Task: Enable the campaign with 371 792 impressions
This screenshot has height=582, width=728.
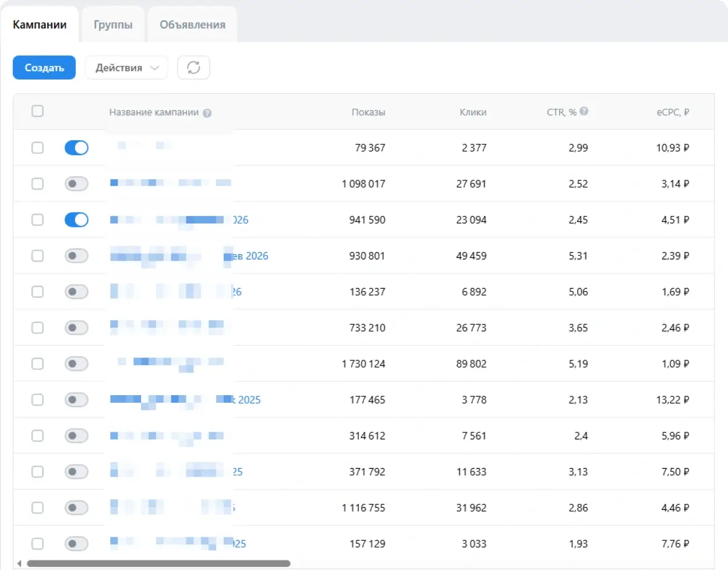Action: (x=76, y=472)
